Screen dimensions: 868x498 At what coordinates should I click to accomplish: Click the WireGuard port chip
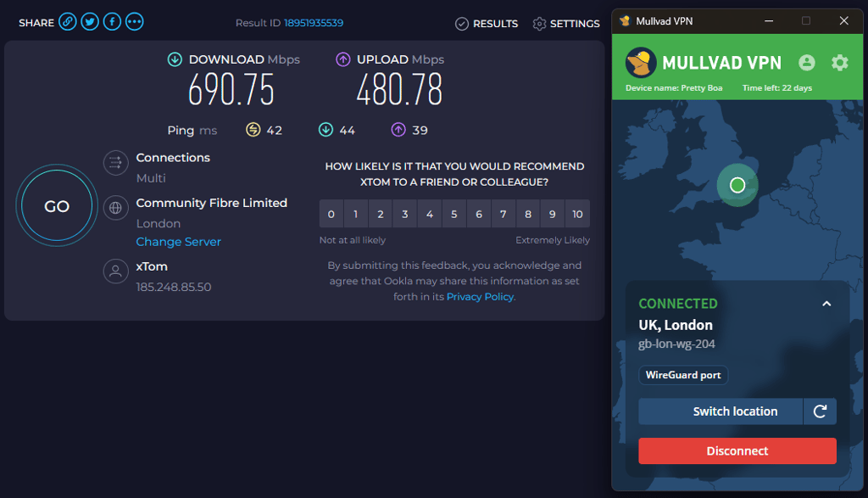pos(683,375)
